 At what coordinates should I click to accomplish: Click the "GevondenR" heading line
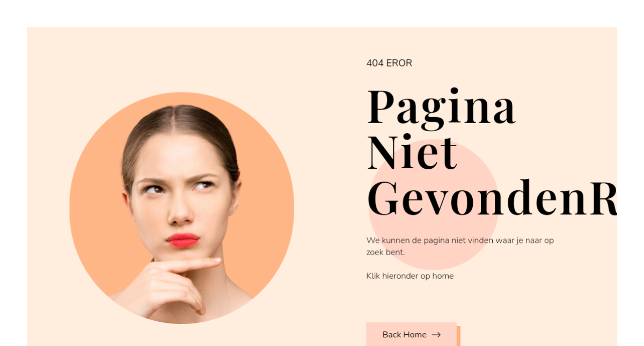pyautogui.click(x=492, y=198)
